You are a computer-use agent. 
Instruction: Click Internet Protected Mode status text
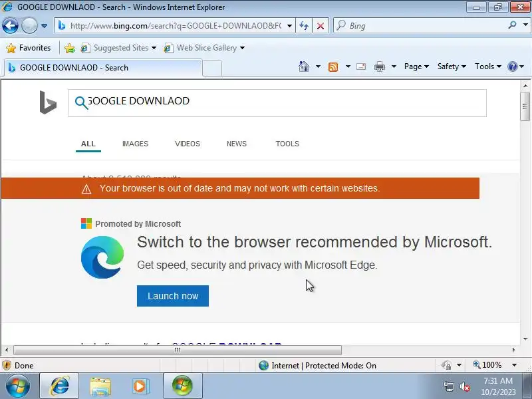click(324, 365)
